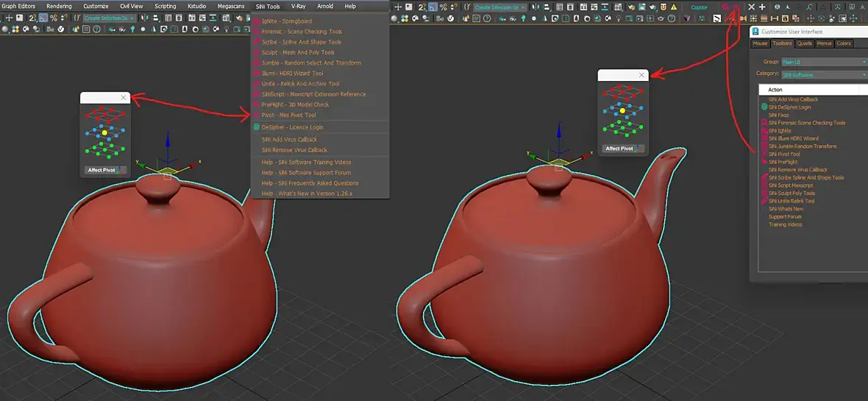Open the Customize menu in menu bar
The image size is (868, 401).
[x=95, y=6]
